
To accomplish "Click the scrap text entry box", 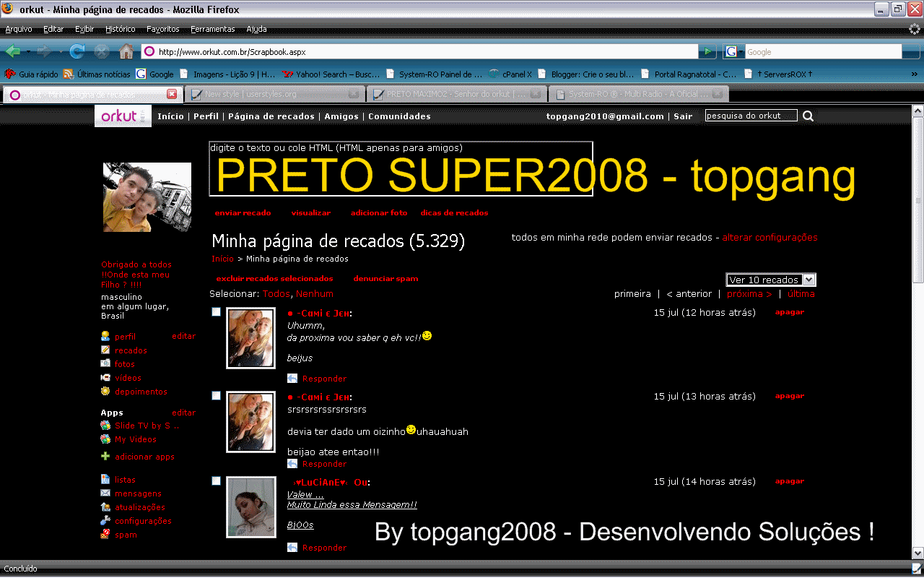I will point(401,168).
